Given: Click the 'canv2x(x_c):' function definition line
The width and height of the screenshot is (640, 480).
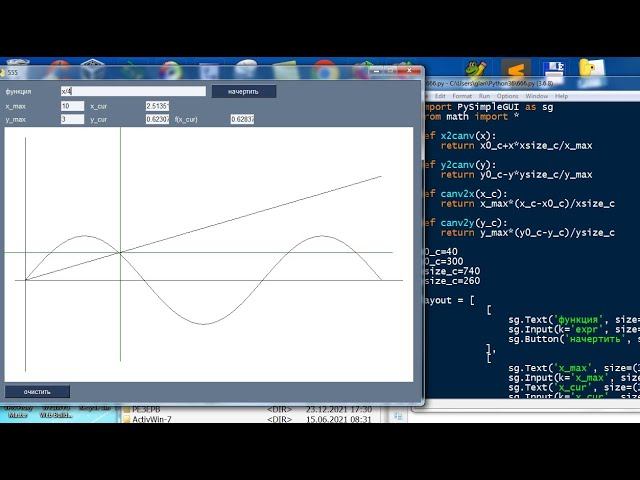Looking at the screenshot, I should click(x=466, y=193).
